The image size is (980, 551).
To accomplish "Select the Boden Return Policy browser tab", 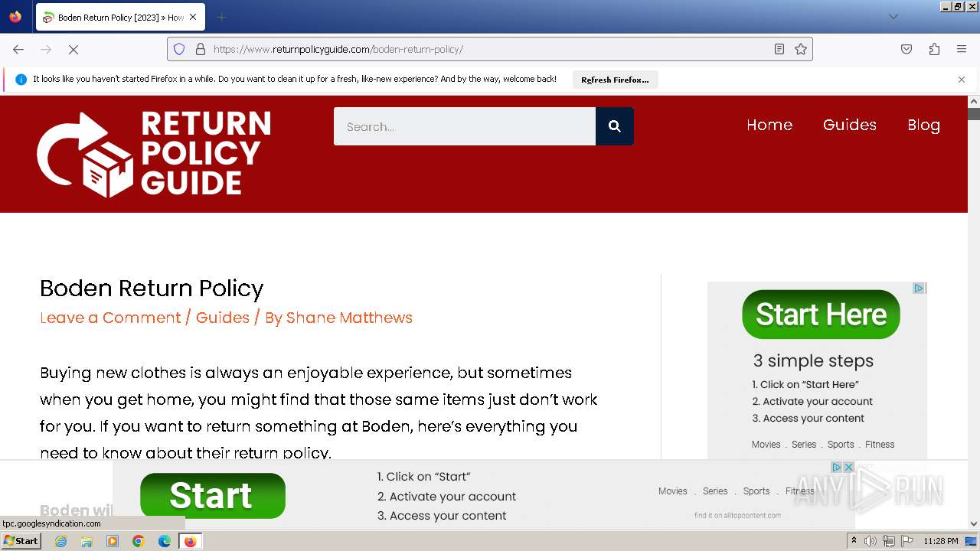I will [120, 17].
